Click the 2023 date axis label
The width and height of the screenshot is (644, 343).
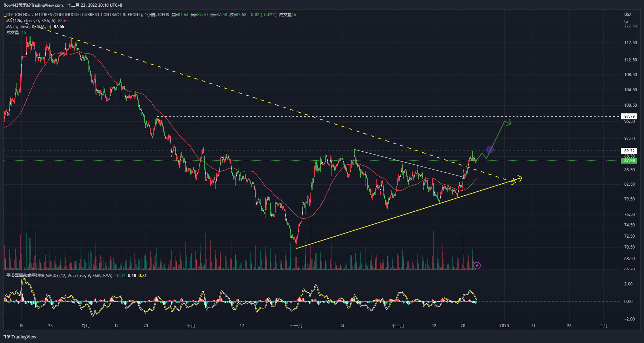point(504,326)
